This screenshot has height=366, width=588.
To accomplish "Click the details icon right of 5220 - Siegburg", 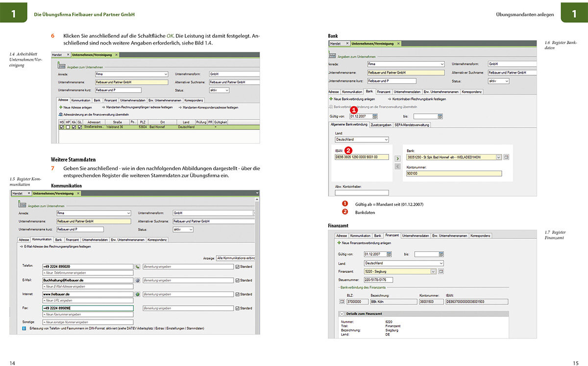I will point(441,271).
